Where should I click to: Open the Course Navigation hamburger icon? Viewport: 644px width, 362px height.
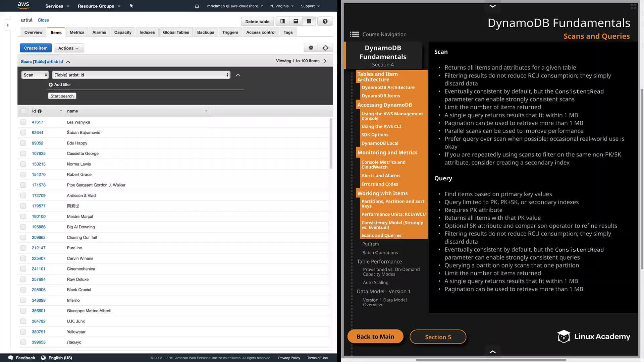point(355,34)
